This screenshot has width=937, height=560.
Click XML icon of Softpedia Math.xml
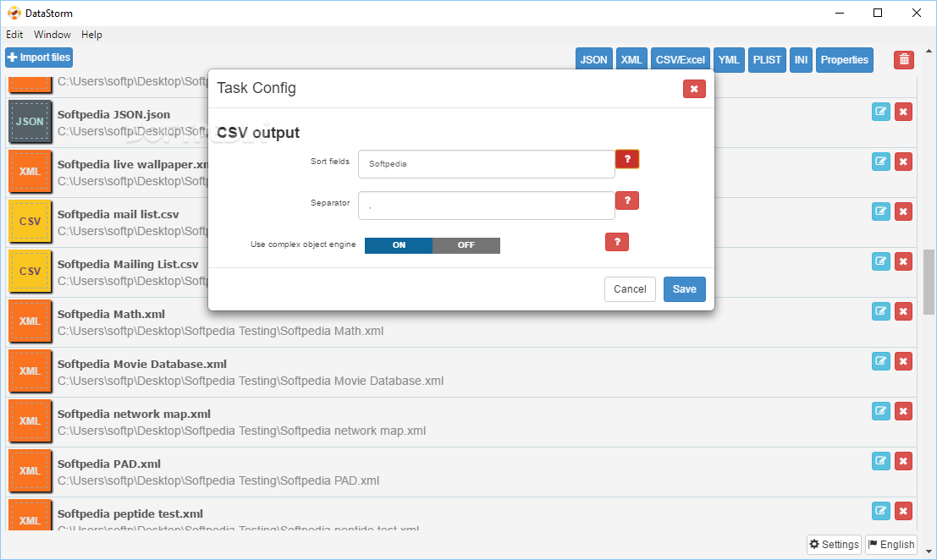click(30, 321)
